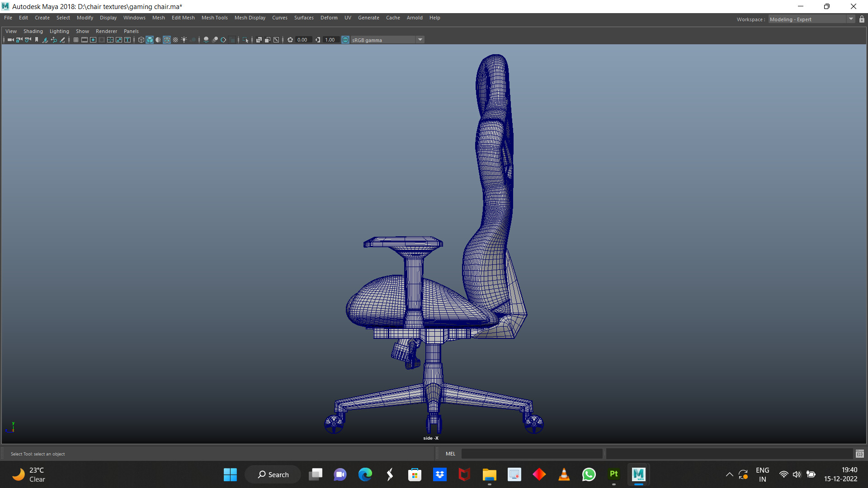Open the Arnold menu
Viewport: 868px width, 488px height.
pos(415,18)
